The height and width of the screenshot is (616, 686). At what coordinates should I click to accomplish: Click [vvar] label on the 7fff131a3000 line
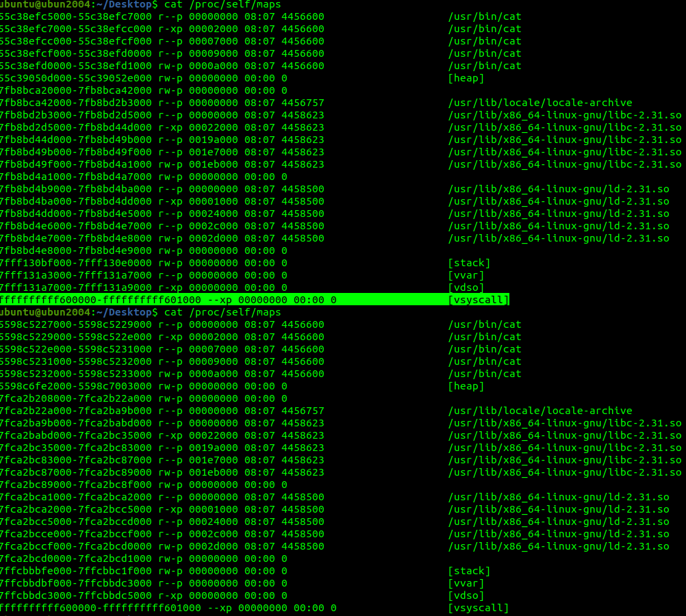pyautogui.click(x=466, y=275)
